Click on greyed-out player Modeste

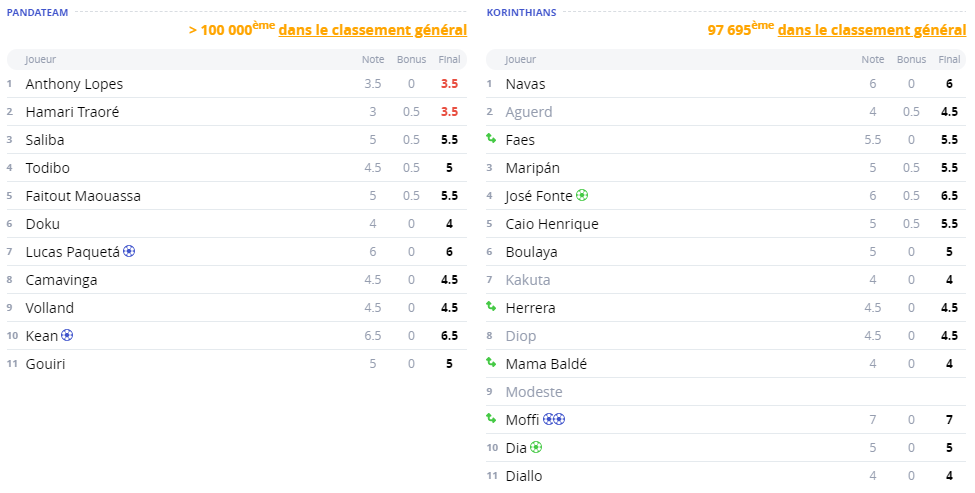(x=534, y=392)
